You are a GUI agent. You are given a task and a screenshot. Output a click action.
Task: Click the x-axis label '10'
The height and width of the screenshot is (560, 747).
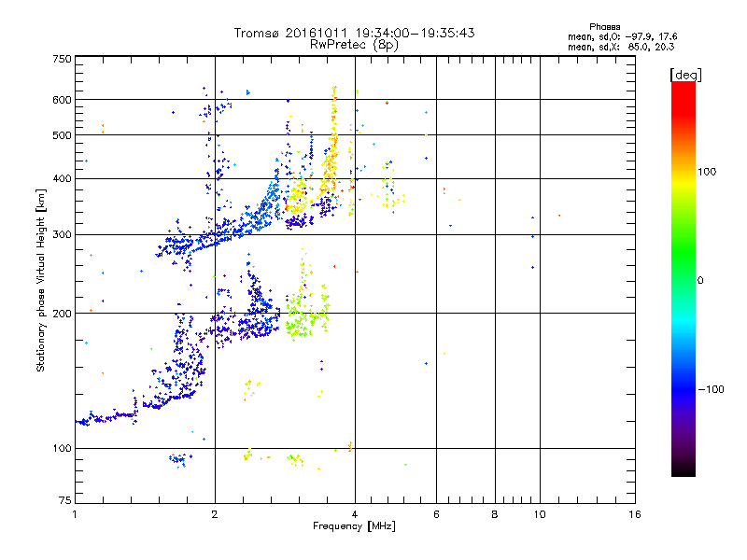[540, 514]
